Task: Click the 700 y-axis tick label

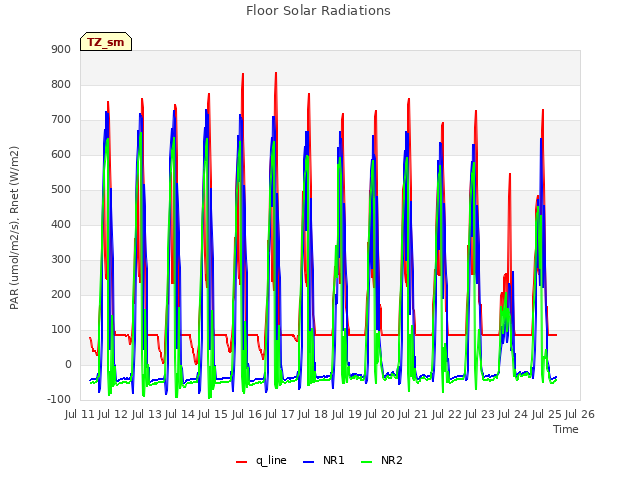Action: tap(61, 120)
